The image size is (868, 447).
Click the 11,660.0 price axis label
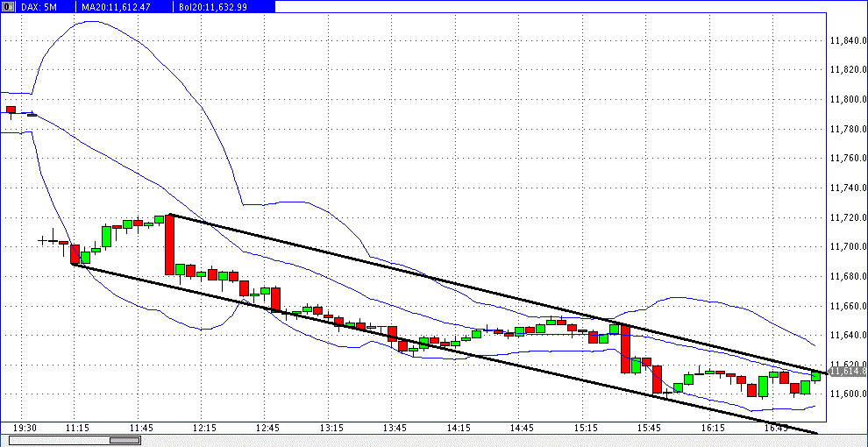(848, 306)
